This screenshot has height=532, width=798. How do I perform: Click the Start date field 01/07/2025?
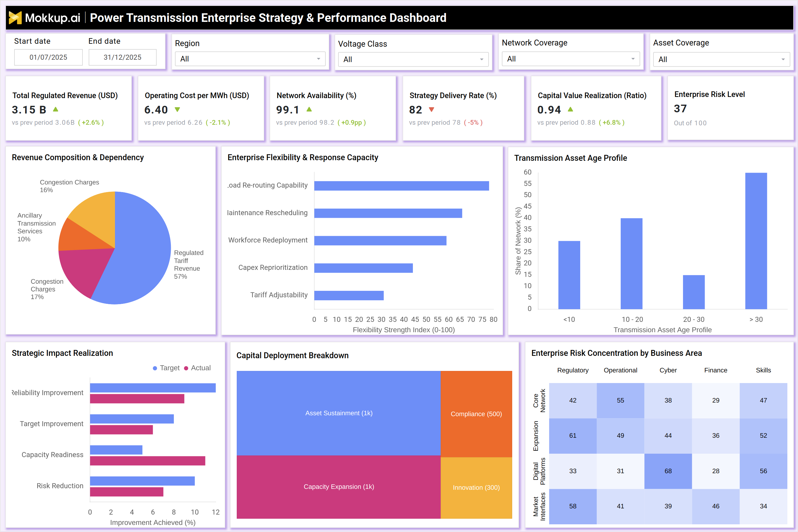[48, 57]
